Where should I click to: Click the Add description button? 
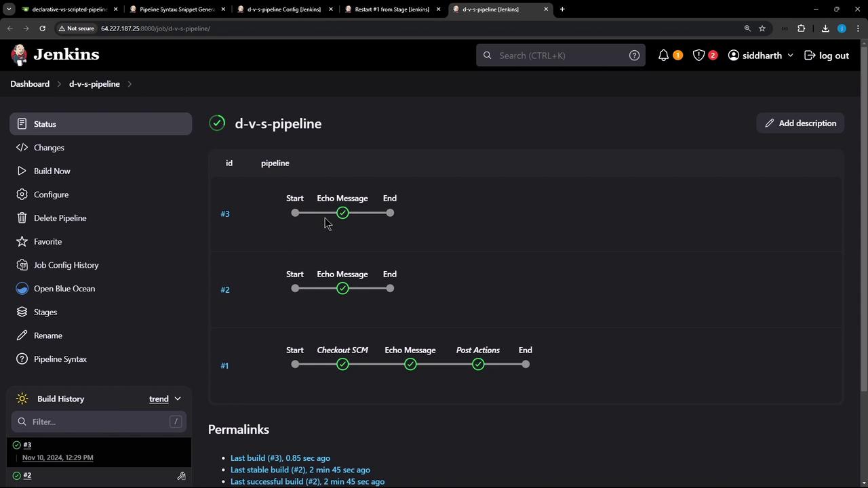(x=800, y=123)
